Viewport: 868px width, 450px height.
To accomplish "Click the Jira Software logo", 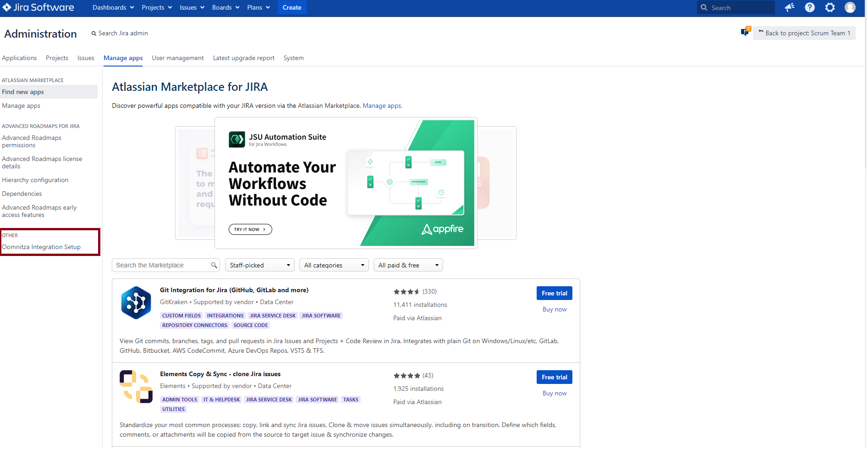I will click(x=38, y=7).
